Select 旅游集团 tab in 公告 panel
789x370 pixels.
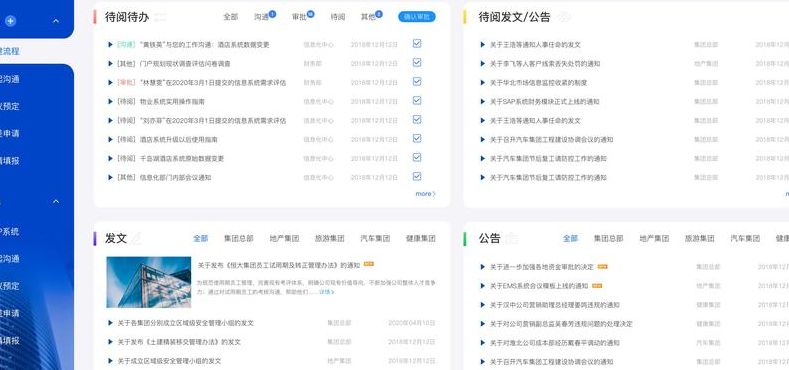699,238
